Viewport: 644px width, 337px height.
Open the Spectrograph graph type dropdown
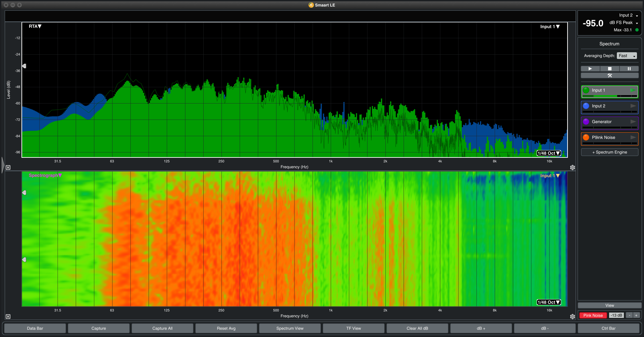pos(45,175)
